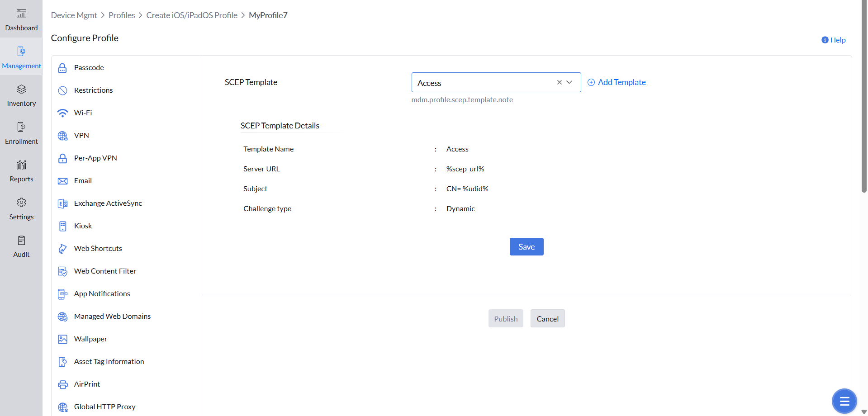Clear the selected Access template
The image size is (868, 416).
559,82
